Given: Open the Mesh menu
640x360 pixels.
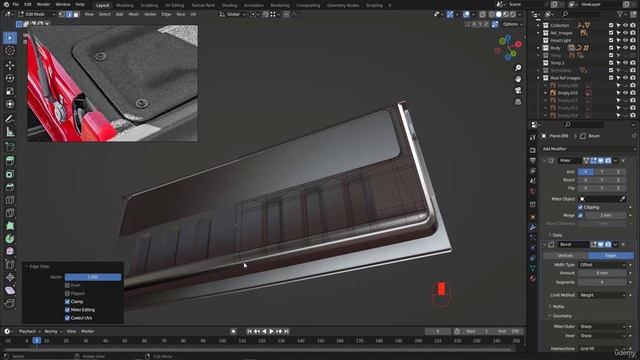Looking at the screenshot, I should point(133,14).
